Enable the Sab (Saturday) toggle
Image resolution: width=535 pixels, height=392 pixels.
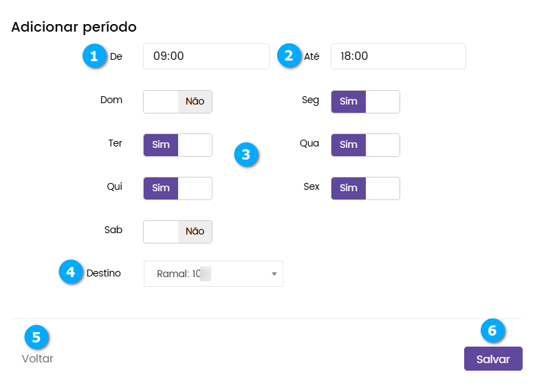click(178, 231)
